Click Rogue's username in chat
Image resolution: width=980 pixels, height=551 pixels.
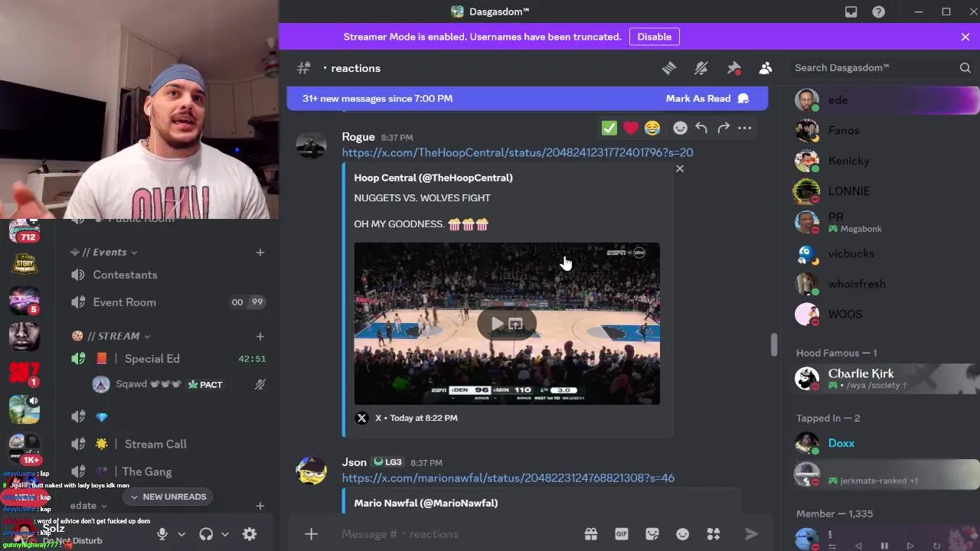click(358, 137)
